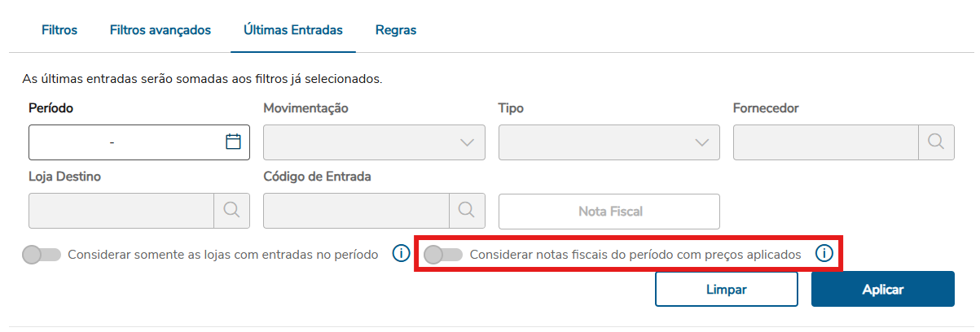Click the Código de Entrada search icon
The height and width of the screenshot is (332, 980).
tap(467, 210)
